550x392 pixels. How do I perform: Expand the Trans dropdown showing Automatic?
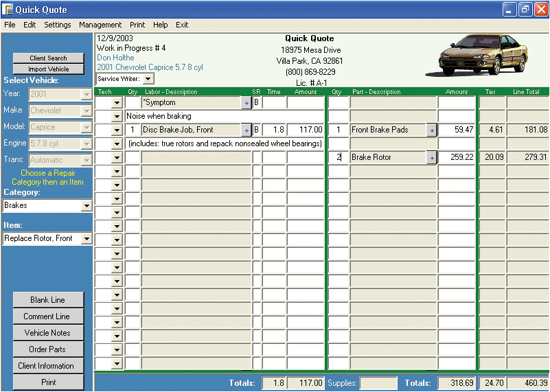(87, 160)
